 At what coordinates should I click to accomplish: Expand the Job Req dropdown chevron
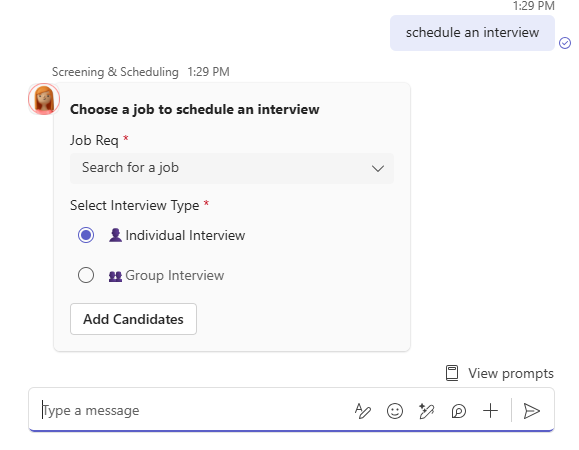tap(378, 169)
